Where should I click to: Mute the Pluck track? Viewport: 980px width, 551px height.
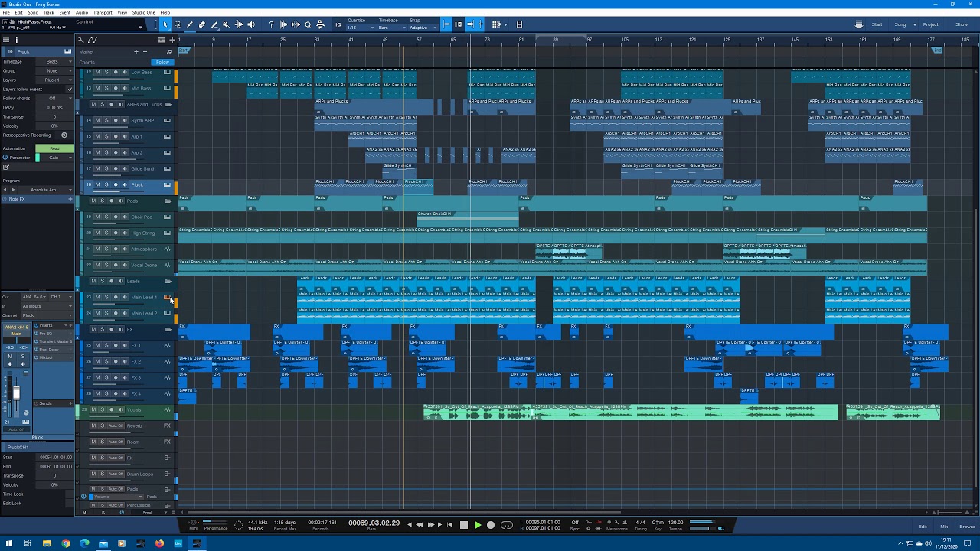click(97, 185)
